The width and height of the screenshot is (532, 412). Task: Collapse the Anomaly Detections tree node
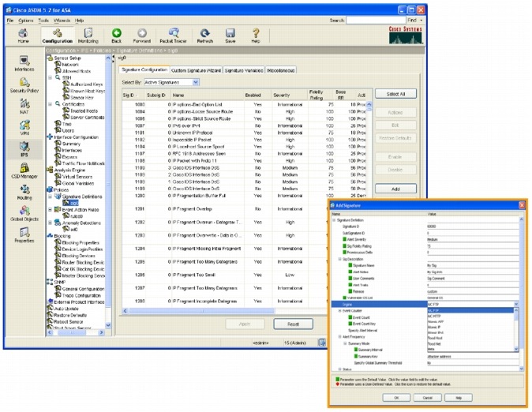pos(51,223)
